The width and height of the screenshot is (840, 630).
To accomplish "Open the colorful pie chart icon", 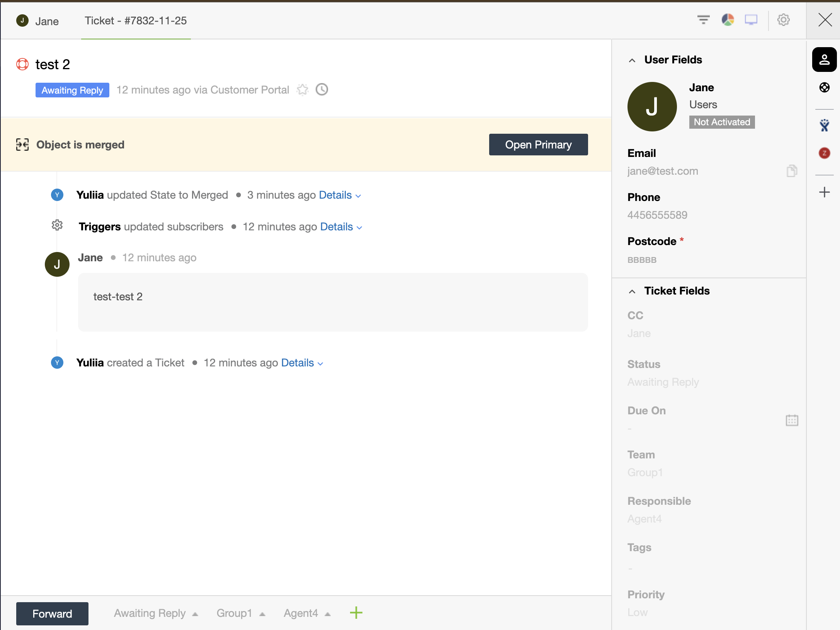I will (x=728, y=20).
